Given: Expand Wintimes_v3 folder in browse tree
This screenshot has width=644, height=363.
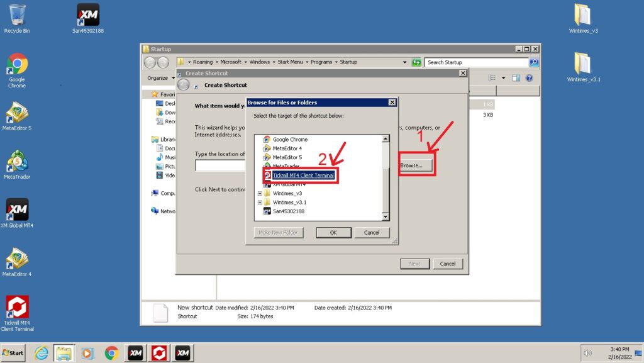Looking at the screenshot, I should click(x=260, y=193).
